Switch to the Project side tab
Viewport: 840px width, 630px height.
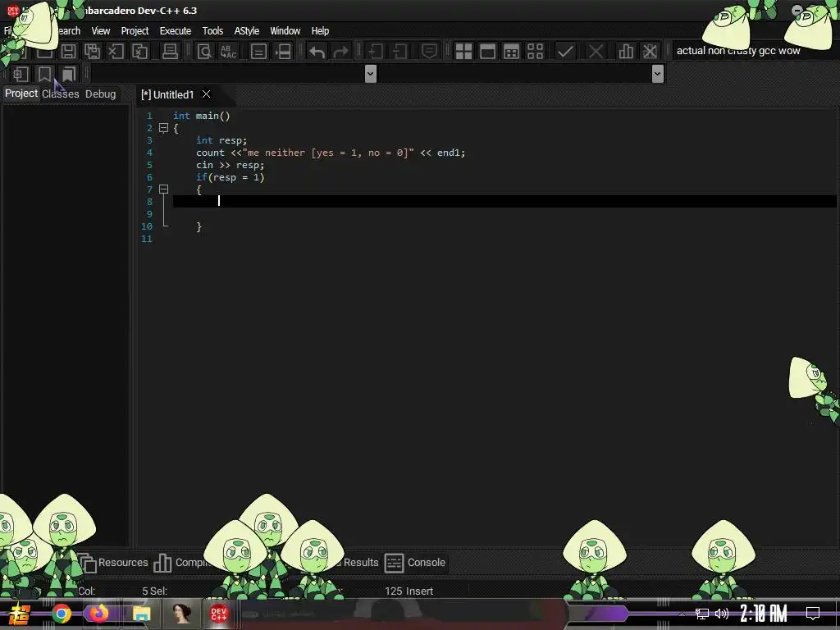click(x=21, y=94)
